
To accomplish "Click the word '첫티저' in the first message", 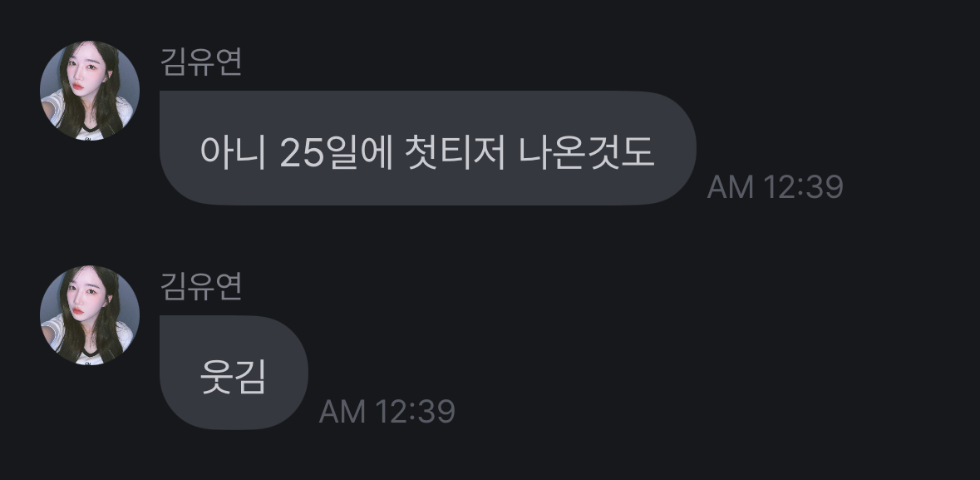I will pos(455,152).
